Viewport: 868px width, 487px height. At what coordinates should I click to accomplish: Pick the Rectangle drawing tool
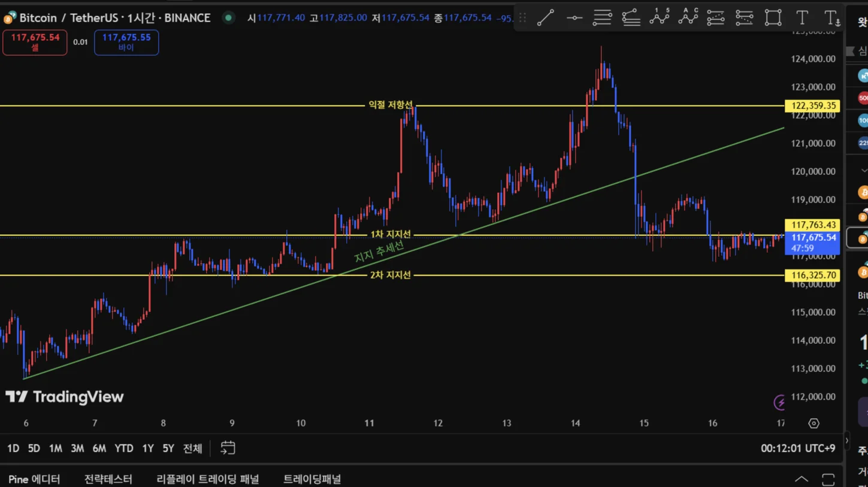(x=773, y=18)
